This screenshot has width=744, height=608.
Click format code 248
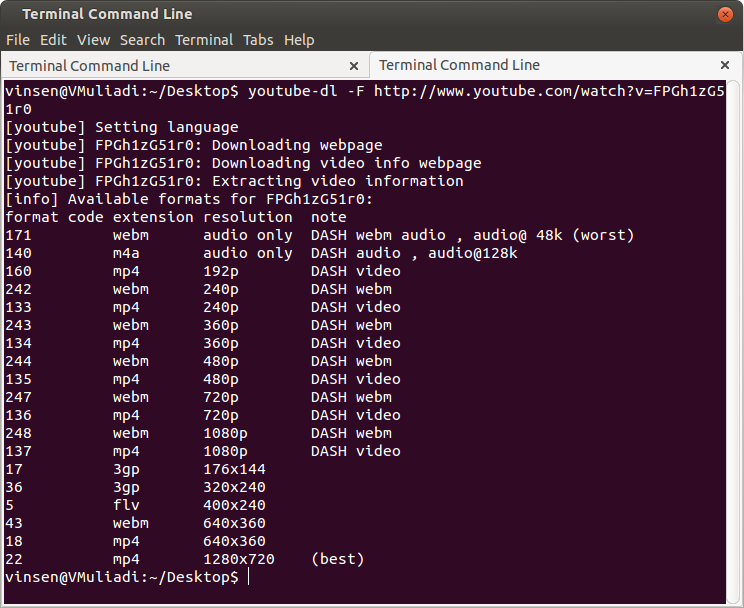18,434
